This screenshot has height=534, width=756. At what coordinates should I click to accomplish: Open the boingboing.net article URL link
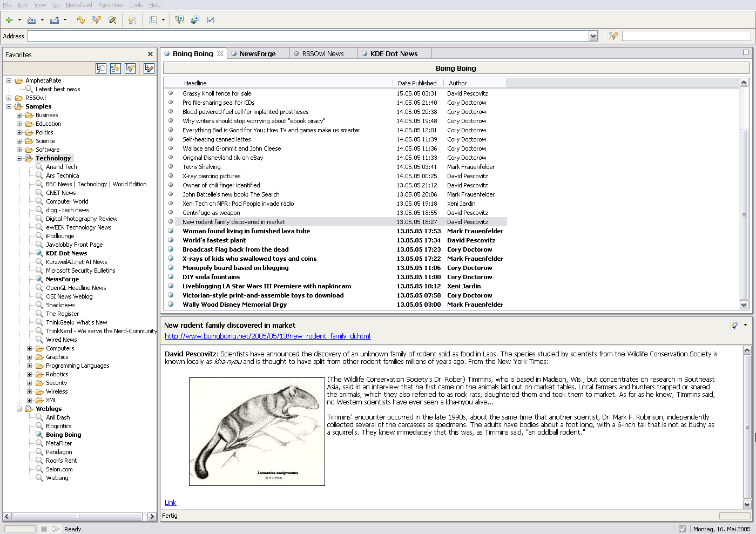click(267, 336)
